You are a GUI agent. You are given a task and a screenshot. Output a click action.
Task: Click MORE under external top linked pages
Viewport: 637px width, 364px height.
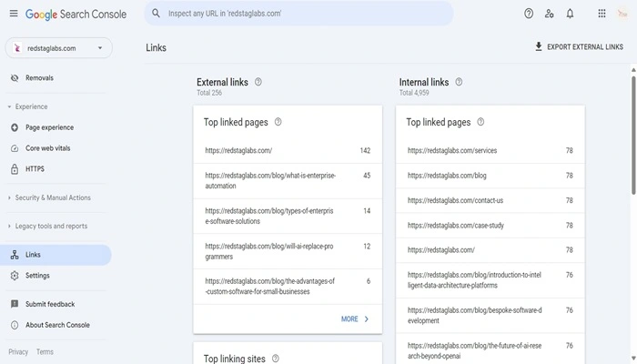(355, 318)
